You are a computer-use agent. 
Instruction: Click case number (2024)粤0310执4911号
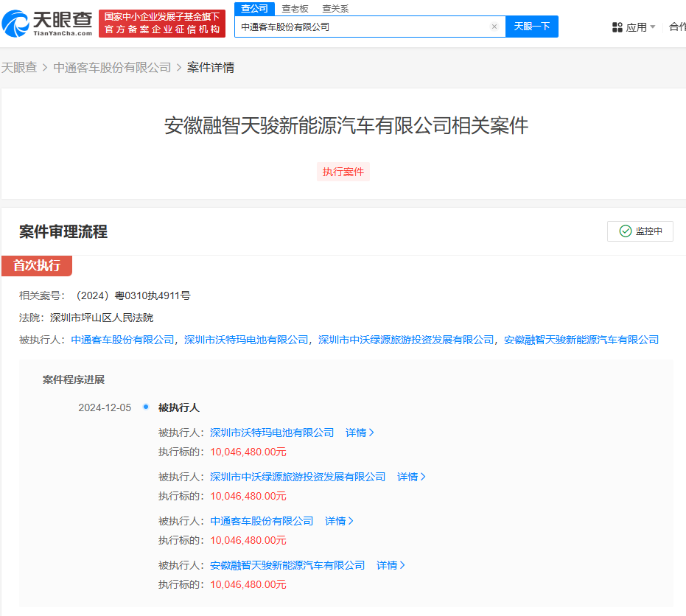tap(133, 295)
